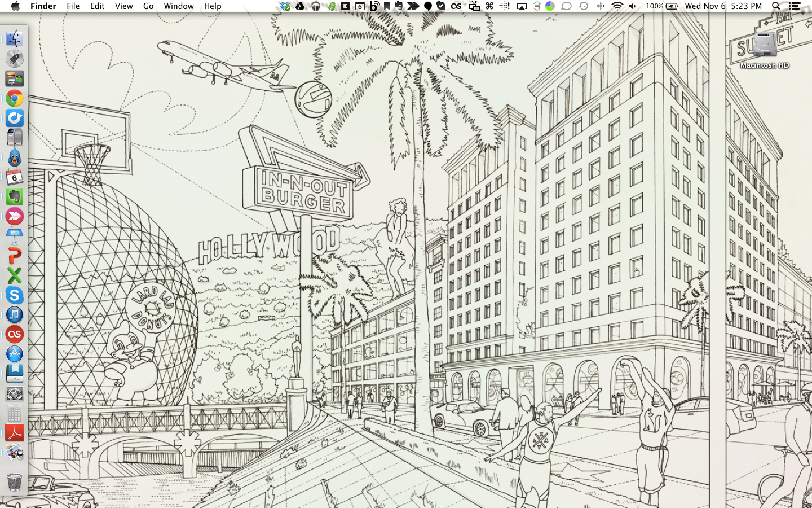
Task: Open Spotlight search magnifier
Action: 776,6
